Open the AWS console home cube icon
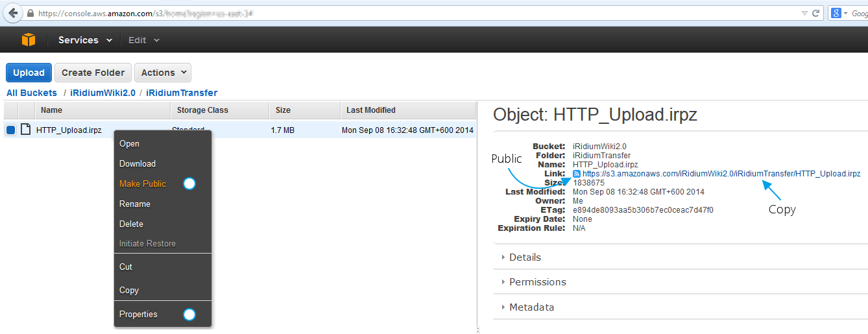This screenshot has height=334, width=868. tap(28, 40)
